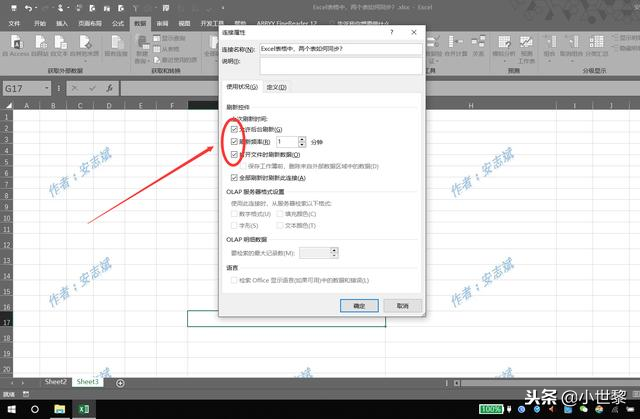
Task: Toggle Refresh data when opening file checkbox
Action: 234,155
